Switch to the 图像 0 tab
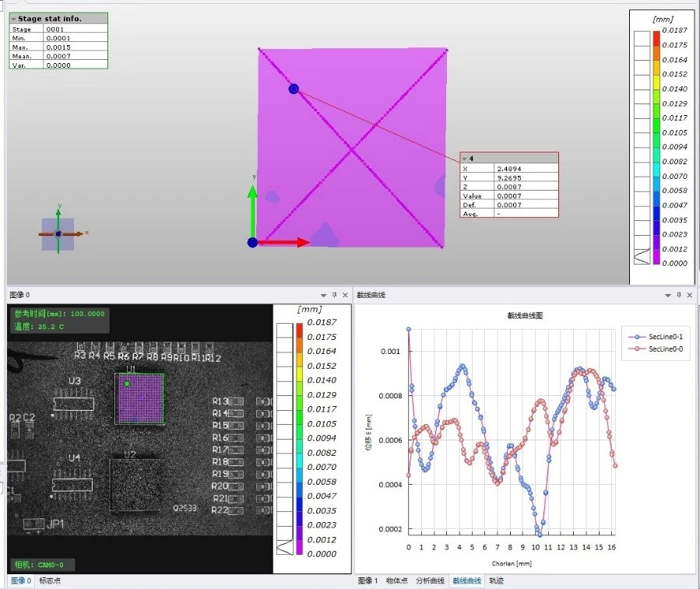Screen dimensions: 700x589 tap(20, 580)
